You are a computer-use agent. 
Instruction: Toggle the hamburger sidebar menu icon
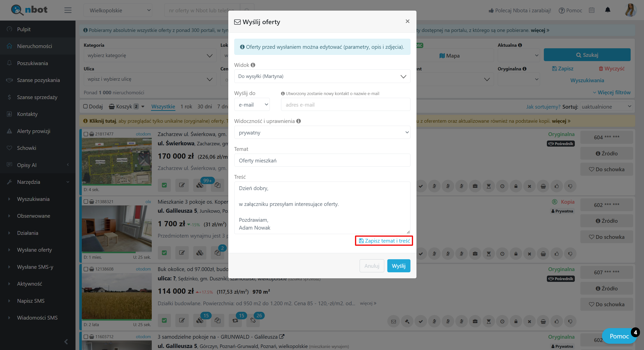coord(68,10)
